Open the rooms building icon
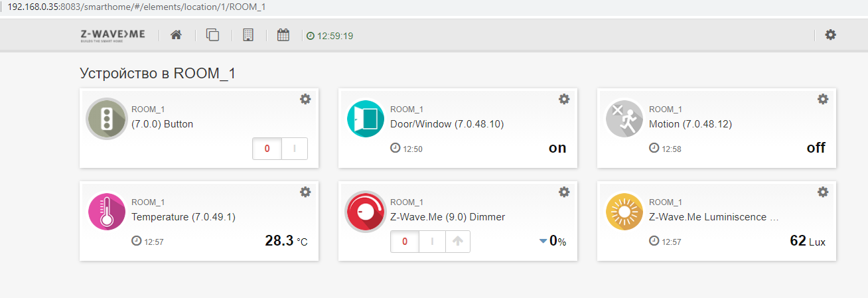This screenshot has width=868, height=298. 248,35
